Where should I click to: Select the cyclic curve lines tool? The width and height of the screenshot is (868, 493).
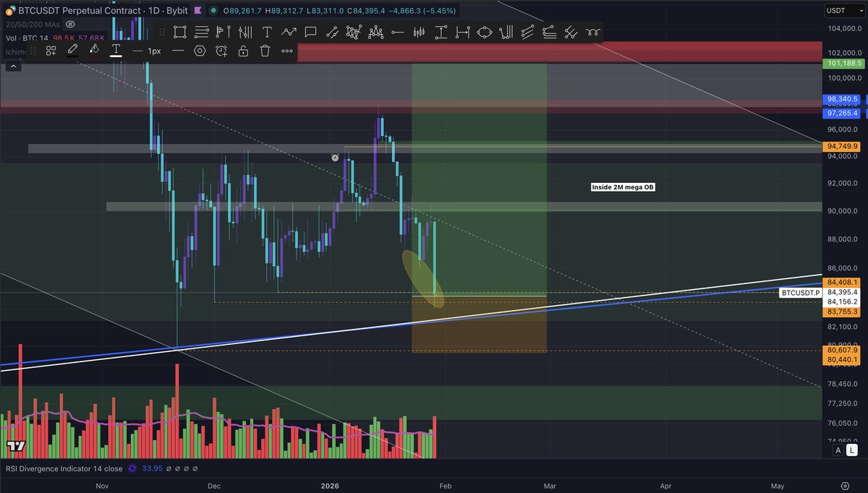(592, 32)
